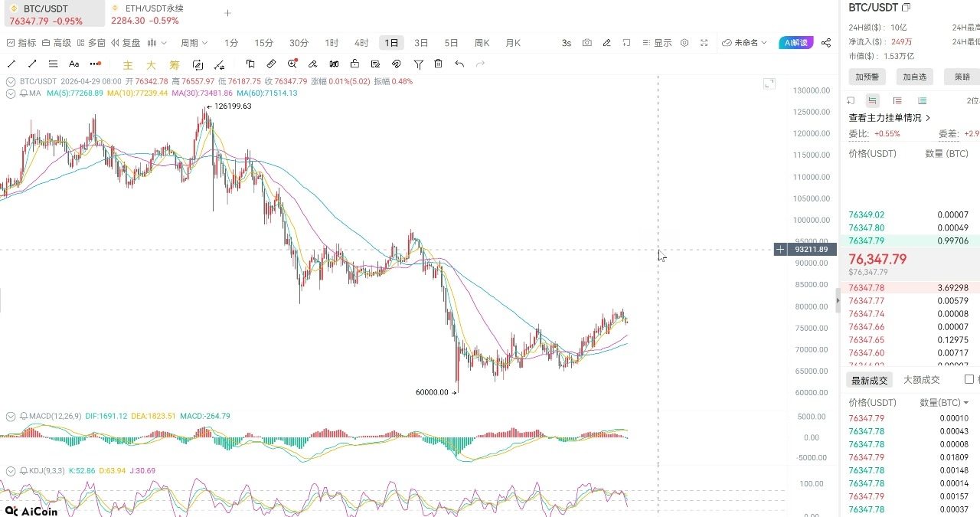The image size is (980, 517).
Task: Collapse the BTC/USDT candle info row
Action: point(11,81)
